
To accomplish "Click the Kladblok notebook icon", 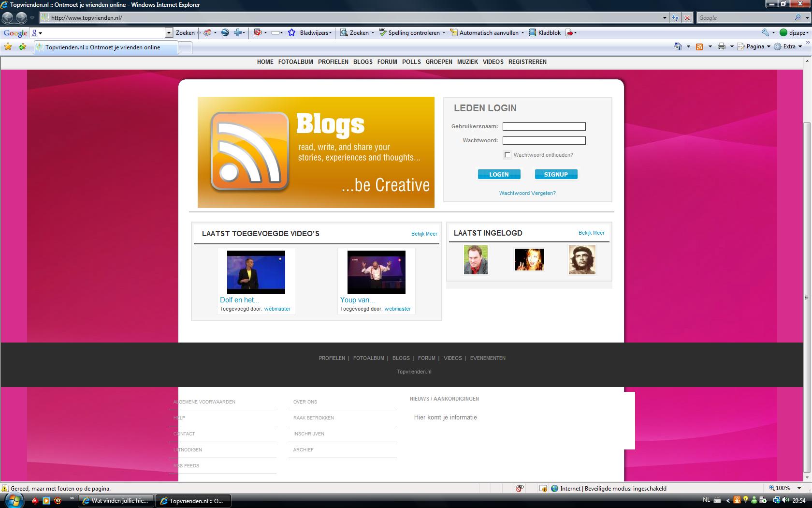I will [533, 32].
